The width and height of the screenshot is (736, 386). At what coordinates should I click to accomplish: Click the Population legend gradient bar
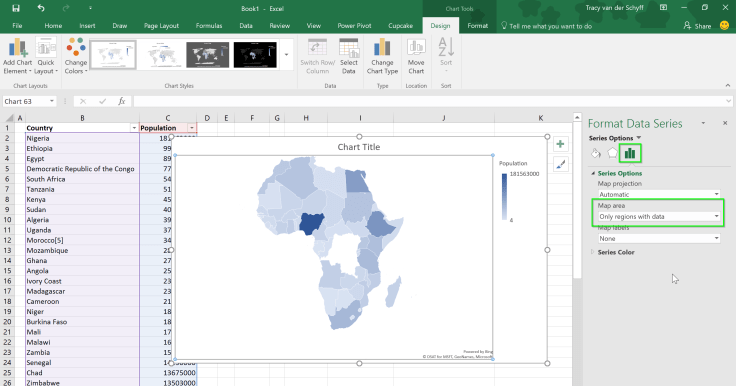point(504,197)
